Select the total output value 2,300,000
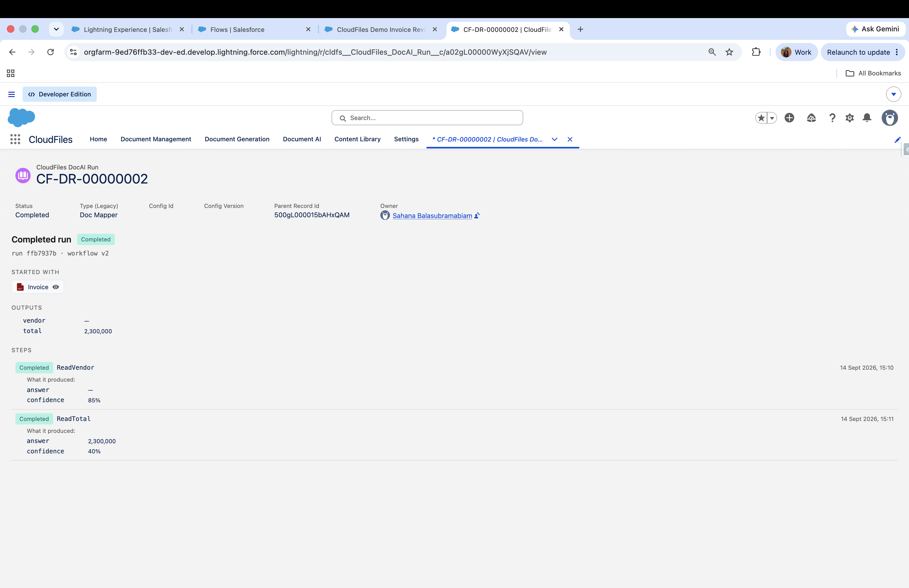The image size is (909, 588). point(98,331)
